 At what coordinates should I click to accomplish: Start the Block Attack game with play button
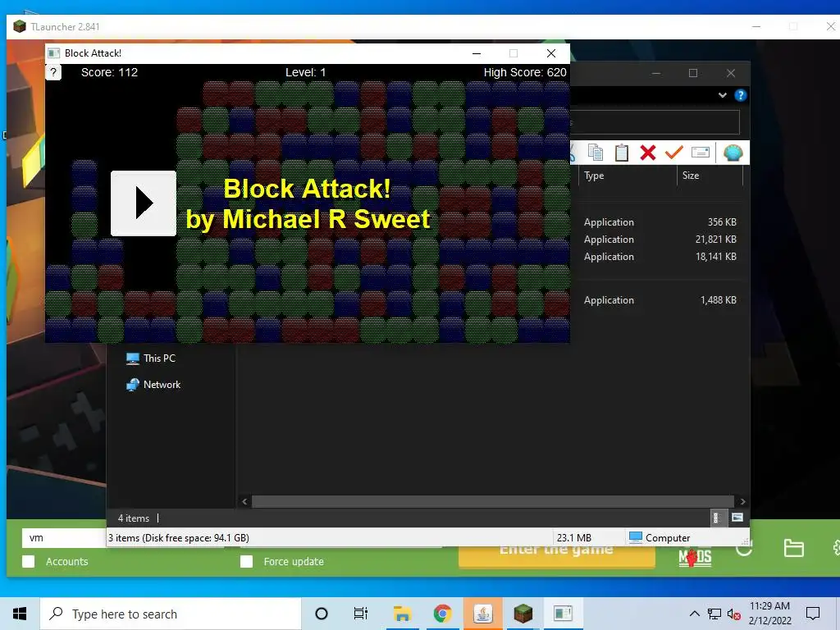click(143, 203)
